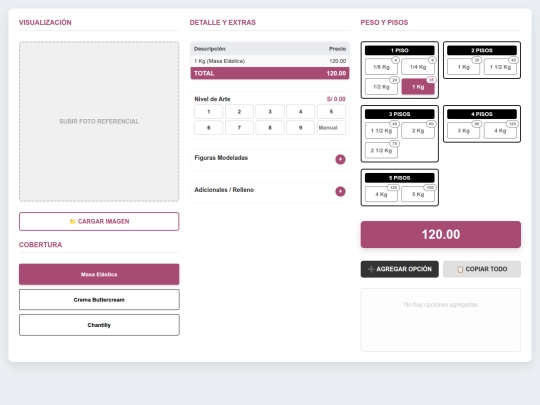The image size is (540, 405).
Task: Open the SUBIR FOTO REFERENCIAL upload area
Action: [99, 122]
